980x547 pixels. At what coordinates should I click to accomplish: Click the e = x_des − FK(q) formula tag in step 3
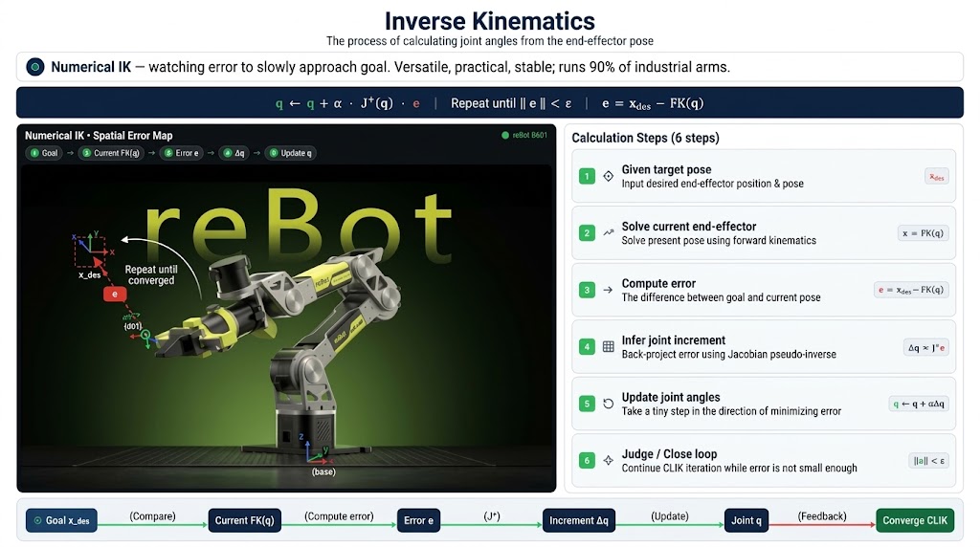pyautogui.click(x=911, y=290)
